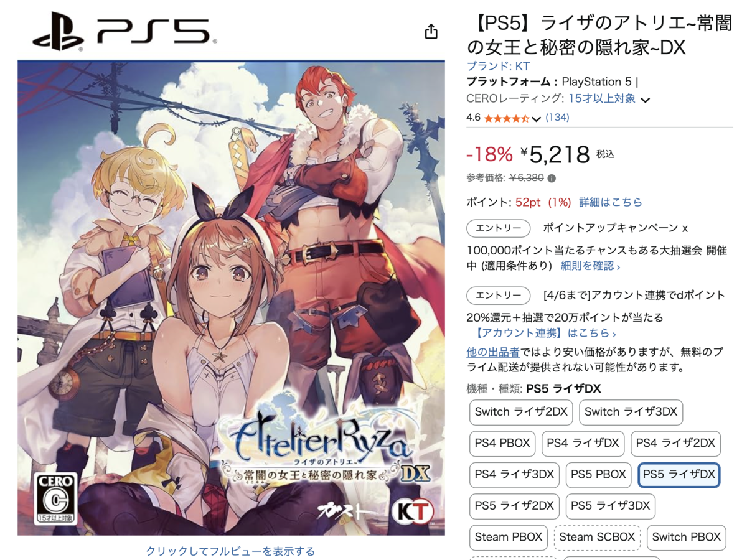Click the game cover image for full view
Image resolution: width=747 pixels, height=560 pixels.
pos(231,297)
